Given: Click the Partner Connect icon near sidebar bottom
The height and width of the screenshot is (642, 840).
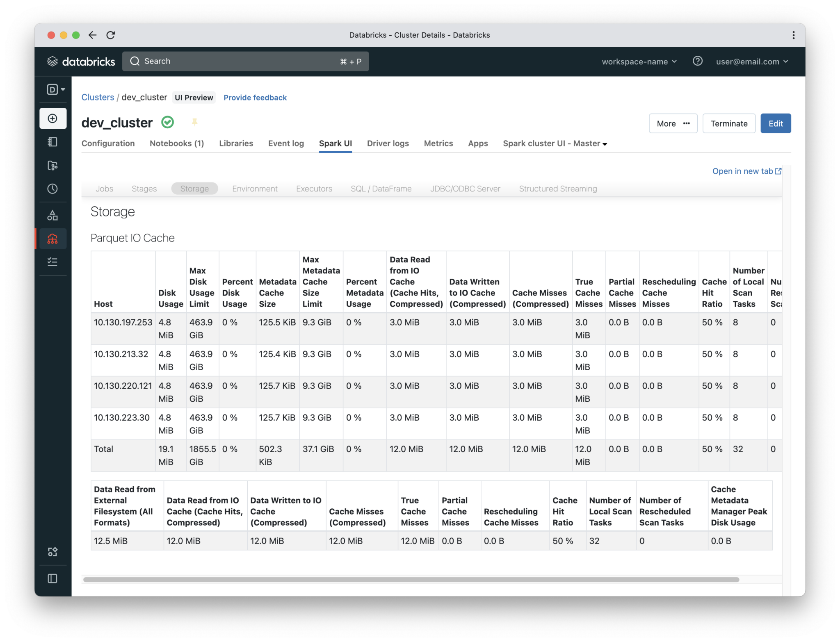Looking at the screenshot, I should click(53, 552).
